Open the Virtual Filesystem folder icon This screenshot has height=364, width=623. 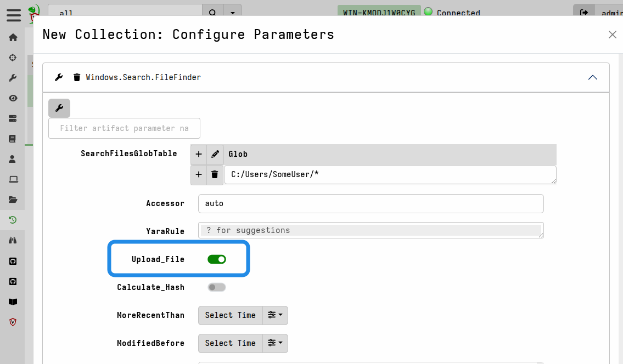tap(13, 199)
